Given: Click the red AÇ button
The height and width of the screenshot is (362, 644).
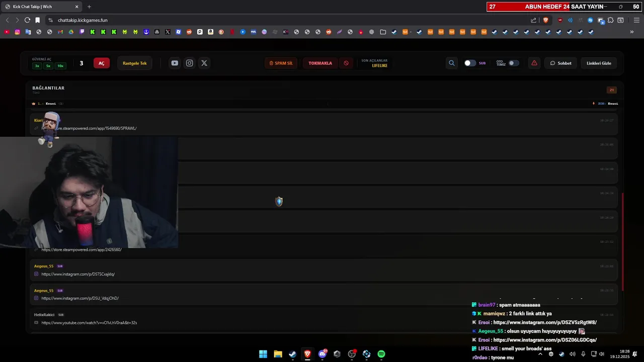Looking at the screenshot, I should tap(101, 63).
